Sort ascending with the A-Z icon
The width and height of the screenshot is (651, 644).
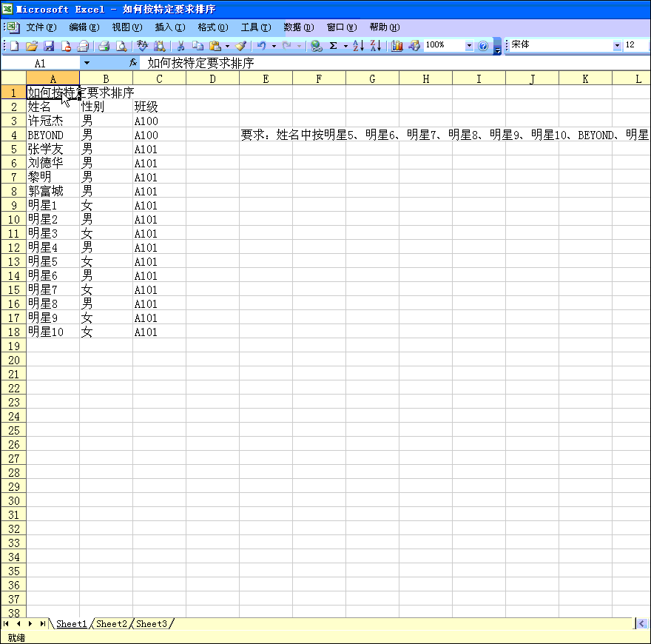coord(358,46)
